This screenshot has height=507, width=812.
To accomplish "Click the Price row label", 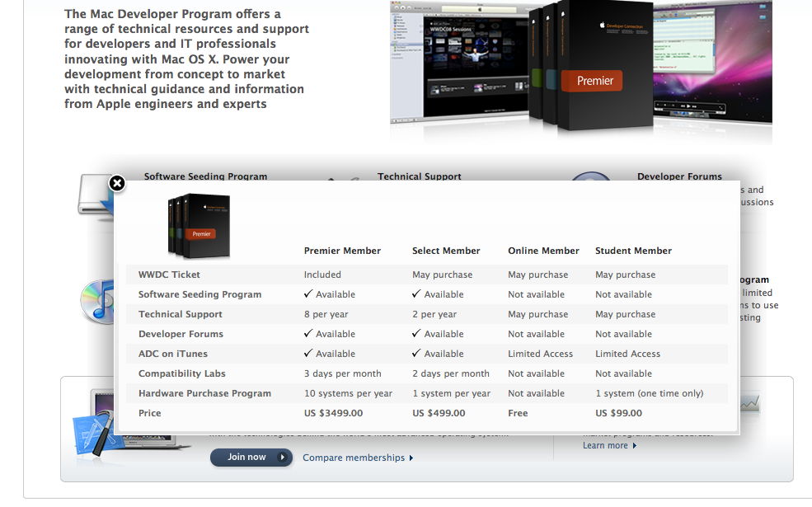I will 150,413.
